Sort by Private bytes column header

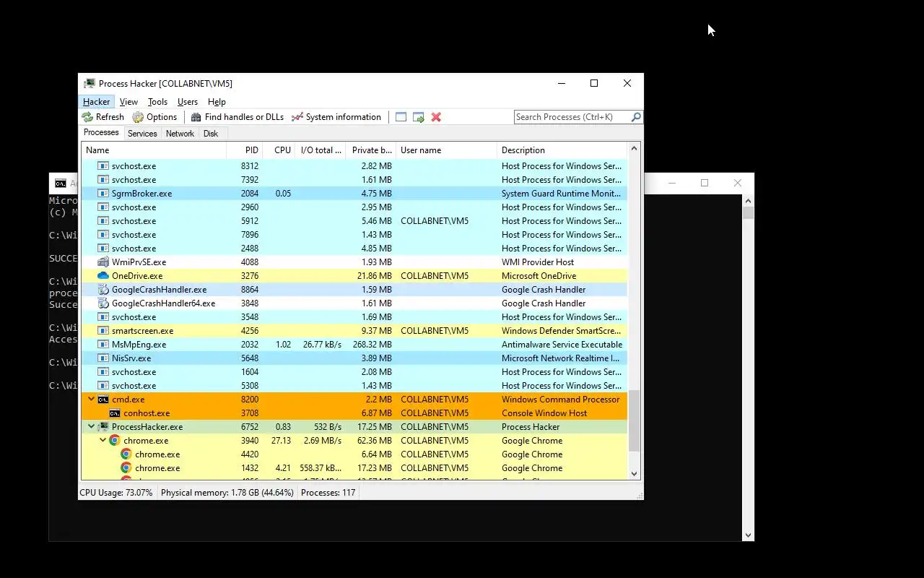pos(371,150)
